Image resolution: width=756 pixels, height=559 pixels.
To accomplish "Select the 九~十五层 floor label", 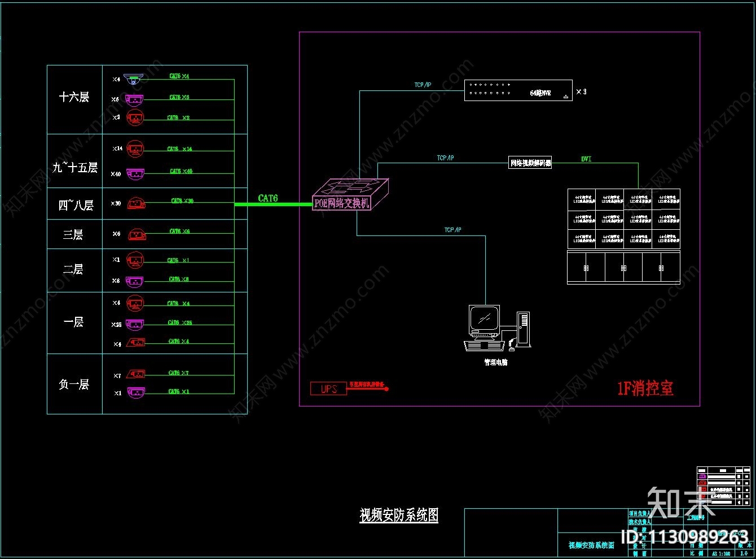I will [75, 168].
